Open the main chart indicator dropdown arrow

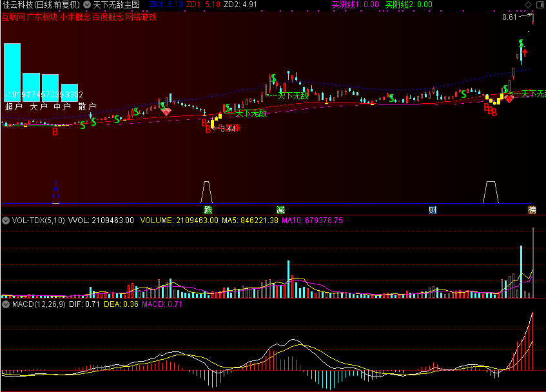[x=87, y=5]
